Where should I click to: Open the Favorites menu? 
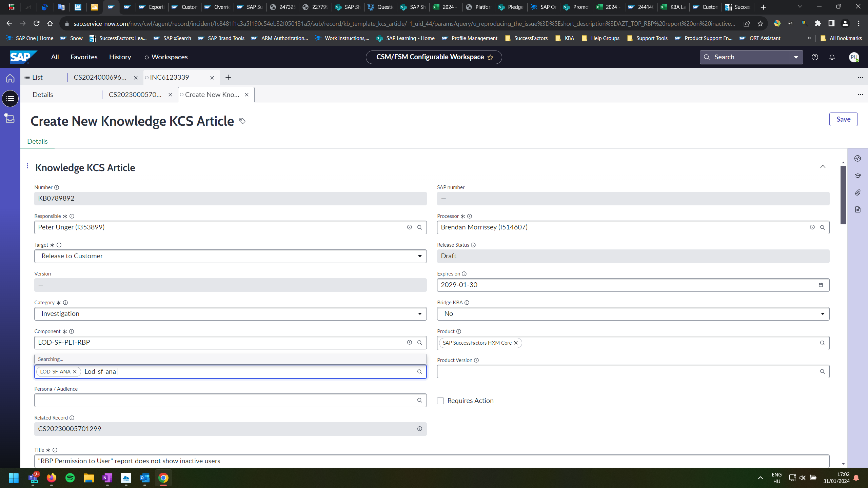pyautogui.click(x=84, y=57)
